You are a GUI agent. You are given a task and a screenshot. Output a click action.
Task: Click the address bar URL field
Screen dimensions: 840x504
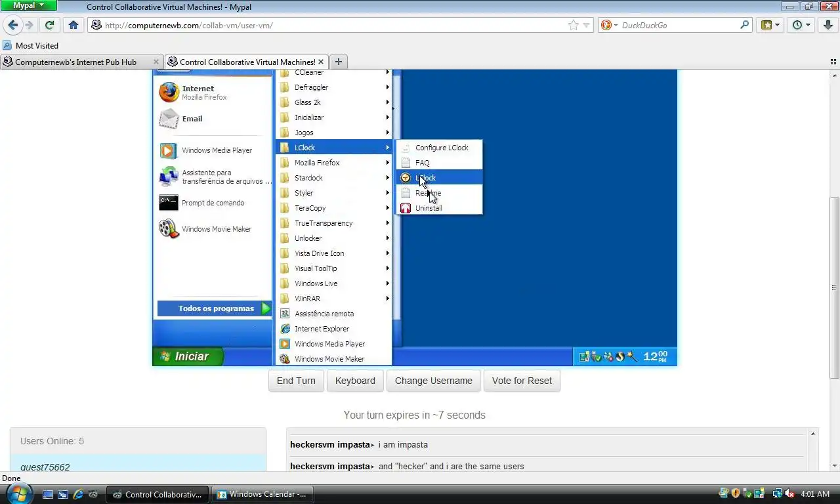click(x=335, y=25)
